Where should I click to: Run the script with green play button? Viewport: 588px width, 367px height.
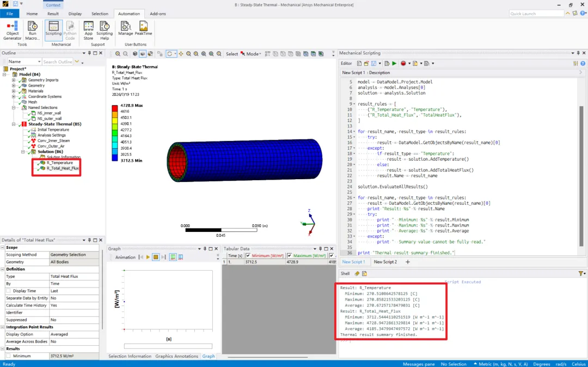pyautogui.click(x=394, y=63)
